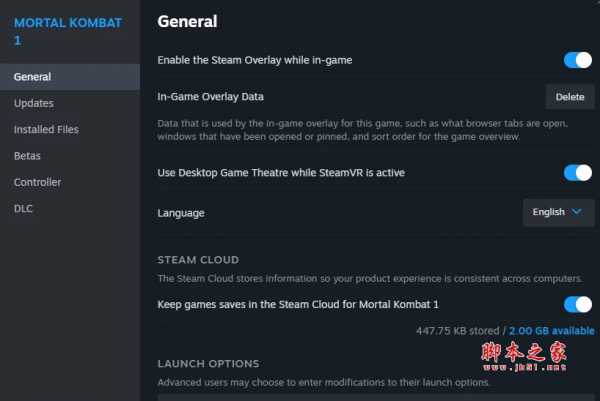Viewport: 600px width, 401px height.
Task: Click the In-Game Overlay Data label
Action: point(211,97)
